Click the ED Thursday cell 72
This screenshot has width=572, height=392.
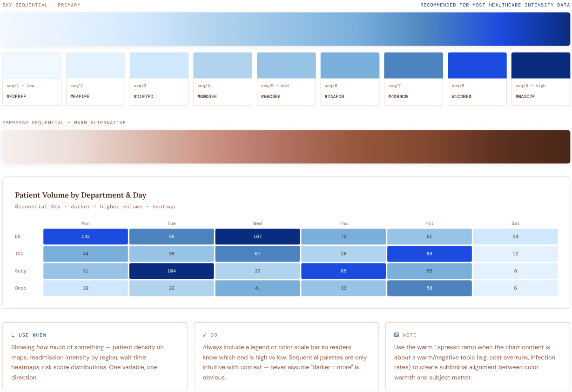[343, 237]
